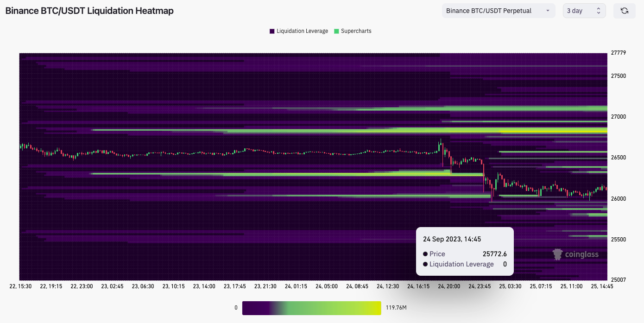Click the tooltip date 24 Sep 2023, 14:45
This screenshot has width=644, height=323.
tap(452, 239)
